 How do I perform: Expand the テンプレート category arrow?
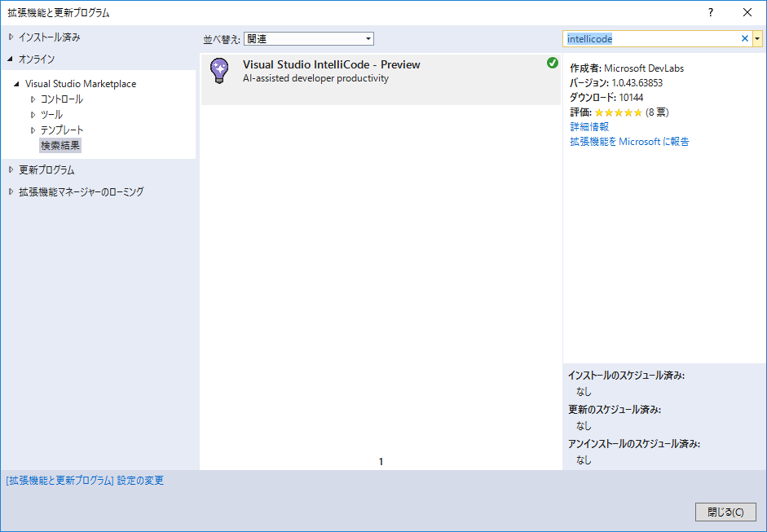point(33,130)
